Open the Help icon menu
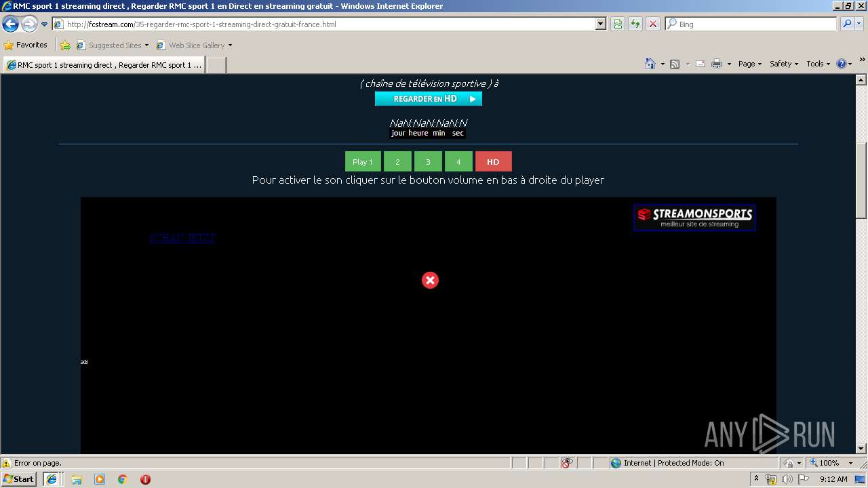The width and height of the screenshot is (868, 488). coord(844,64)
